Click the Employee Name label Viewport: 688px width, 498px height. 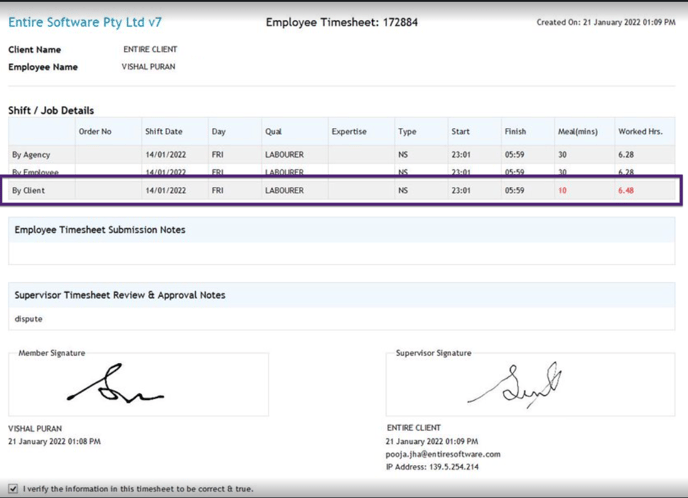click(x=43, y=67)
